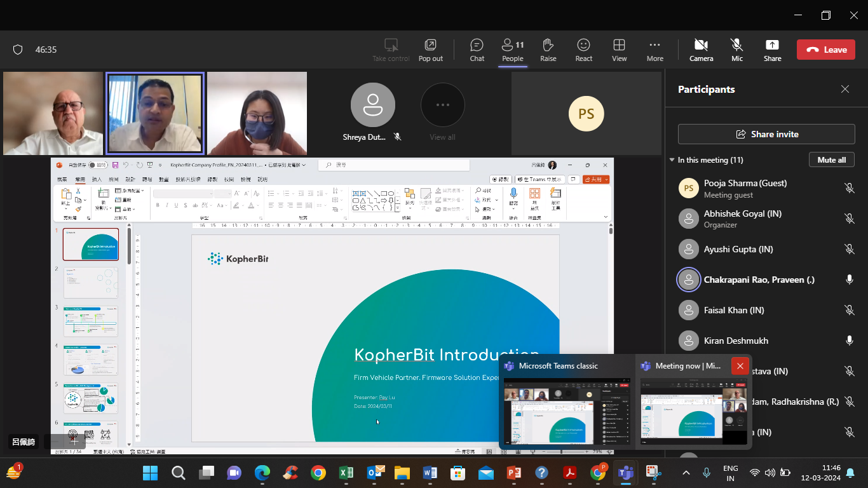Click the Share invite button

(766, 134)
